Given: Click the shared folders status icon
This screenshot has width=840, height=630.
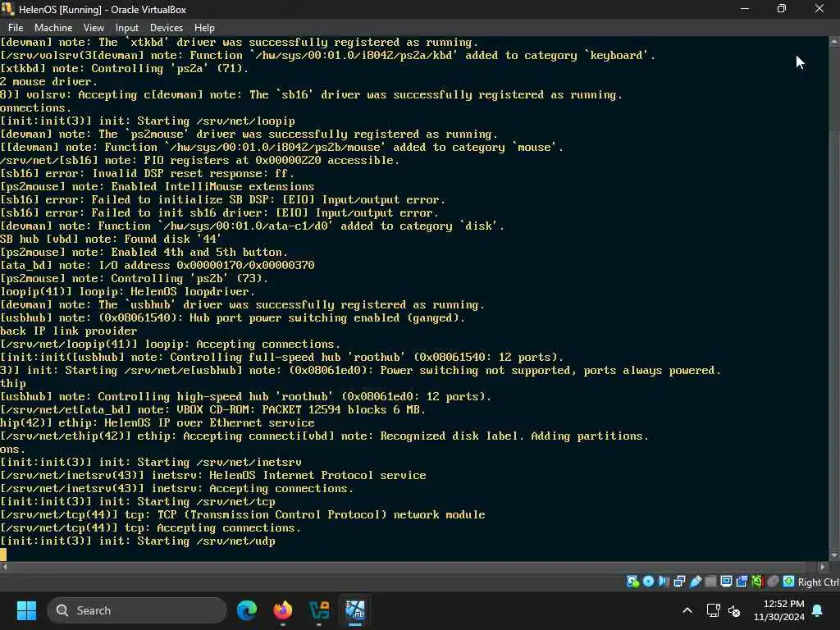Looking at the screenshot, I should pyautogui.click(x=711, y=582).
